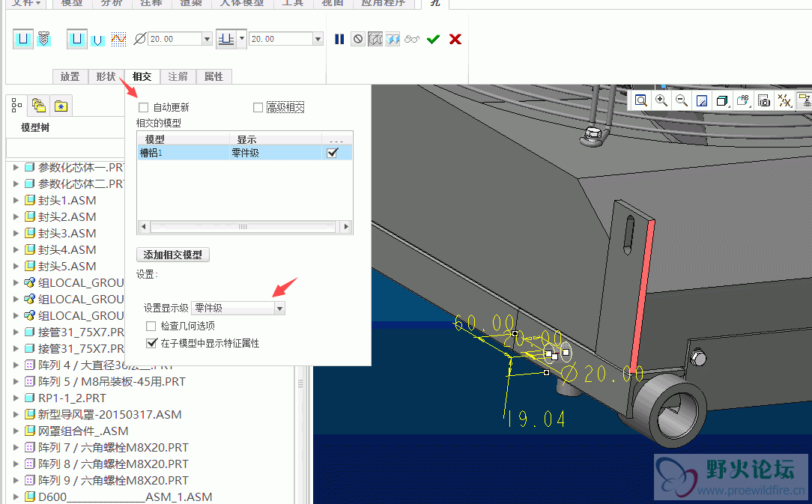Click the hole diameter 20.00 input field
Image resolution: width=812 pixels, height=504 pixels.
pos(175,39)
